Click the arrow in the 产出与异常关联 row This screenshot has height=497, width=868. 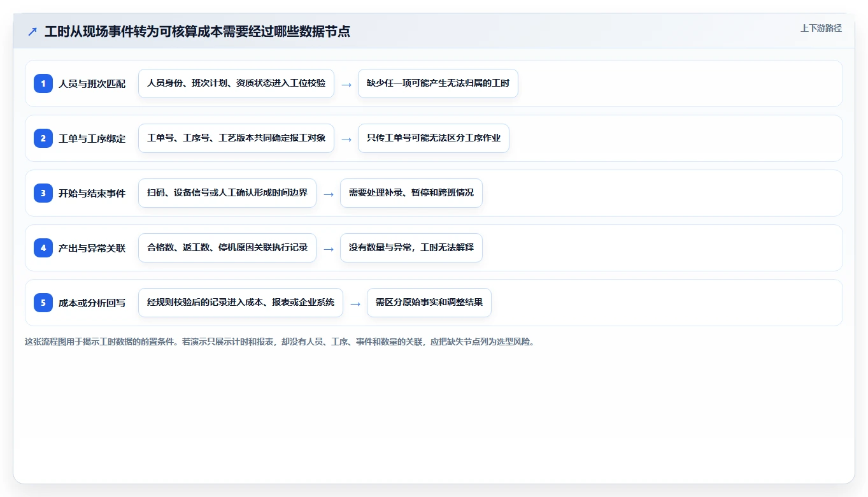pyautogui.click(x=329, y=249)
